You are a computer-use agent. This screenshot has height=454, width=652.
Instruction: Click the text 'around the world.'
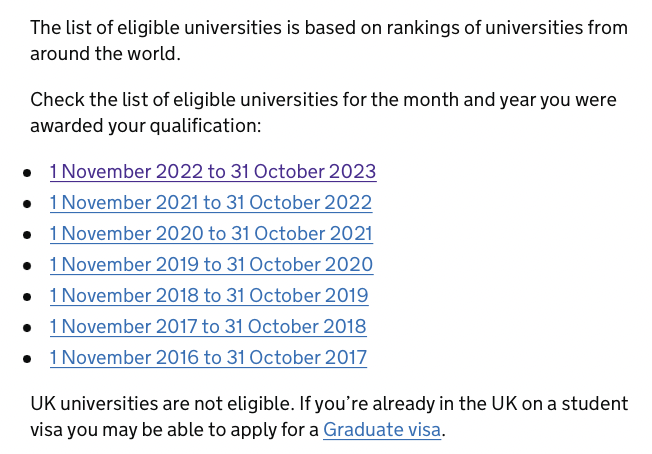(105, 54)
